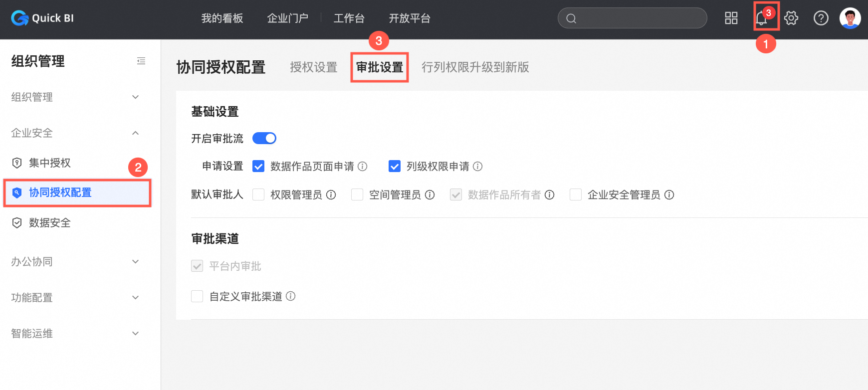Open the notifications bell
Image resolution: width=868 pixels, height=390 pixels.
pyautogui.click(x=761, y=18)
